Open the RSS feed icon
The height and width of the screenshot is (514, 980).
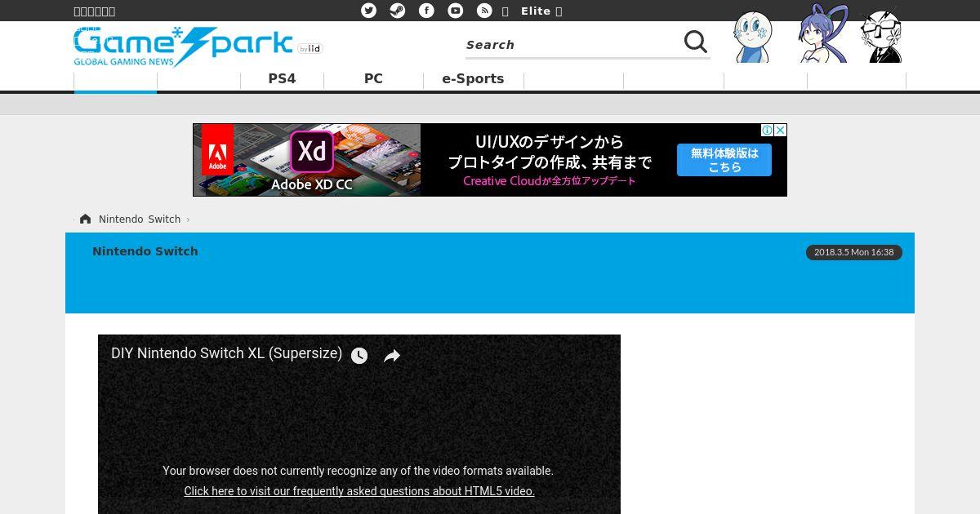(x=484, y=11)
